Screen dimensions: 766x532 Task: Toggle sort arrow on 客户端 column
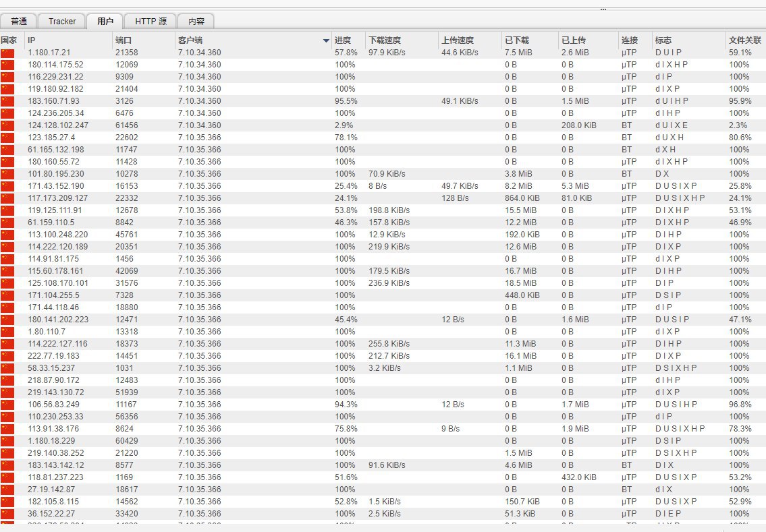[326, 40]
